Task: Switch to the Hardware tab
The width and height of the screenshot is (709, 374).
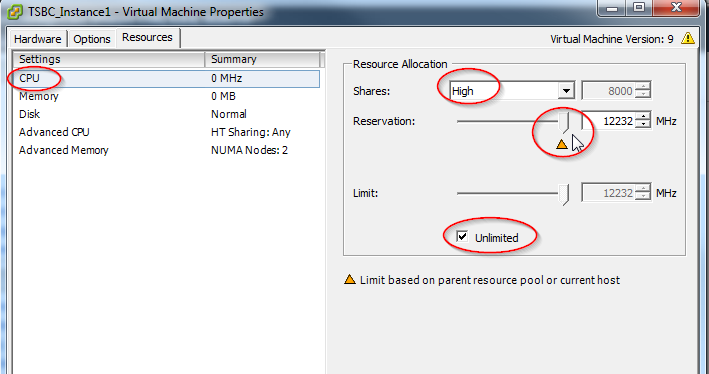Action: pos(38,39)
